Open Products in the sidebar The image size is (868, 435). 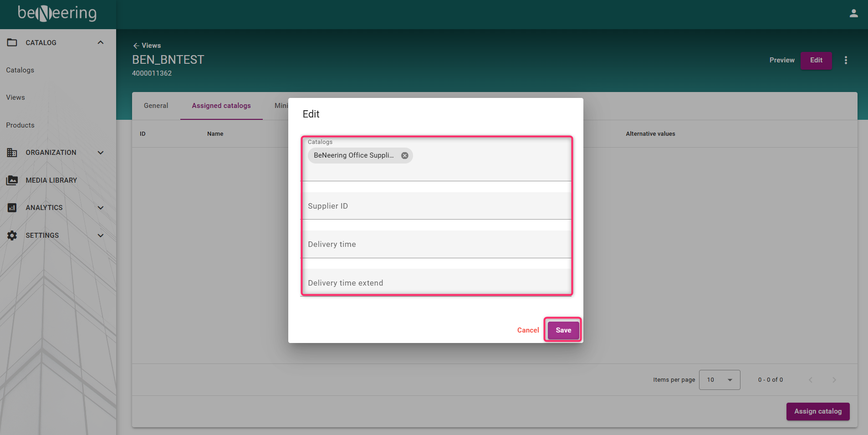coord(20,125)
